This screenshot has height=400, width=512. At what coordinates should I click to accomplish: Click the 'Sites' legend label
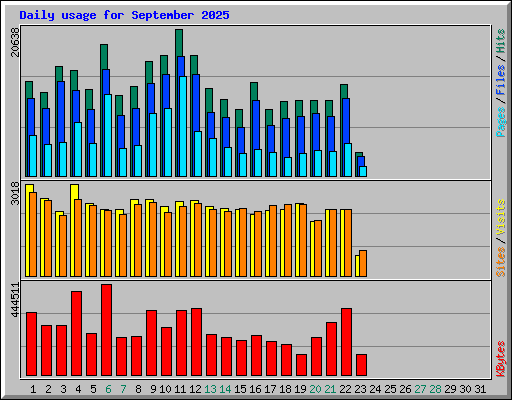pos(501,262)
